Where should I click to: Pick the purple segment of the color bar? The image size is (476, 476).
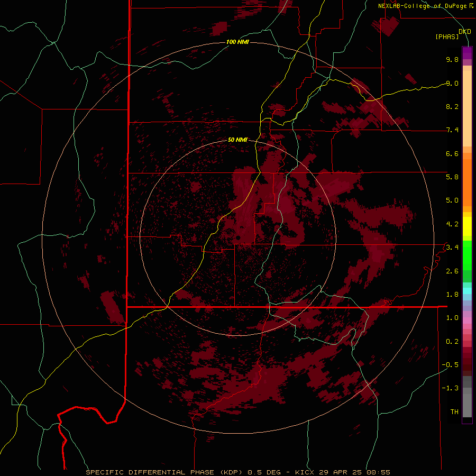tap(467, 53)
